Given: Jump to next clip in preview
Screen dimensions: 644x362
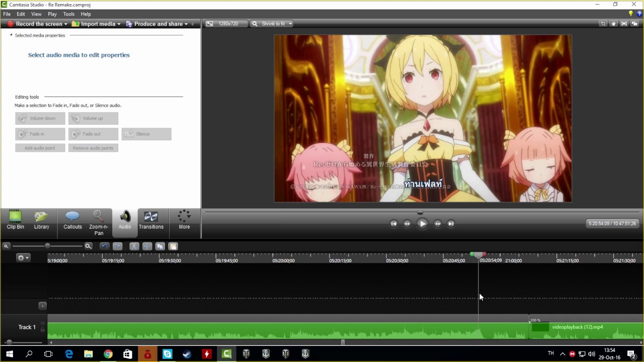Looking at the screenshot, I should [x=451, y=224].
